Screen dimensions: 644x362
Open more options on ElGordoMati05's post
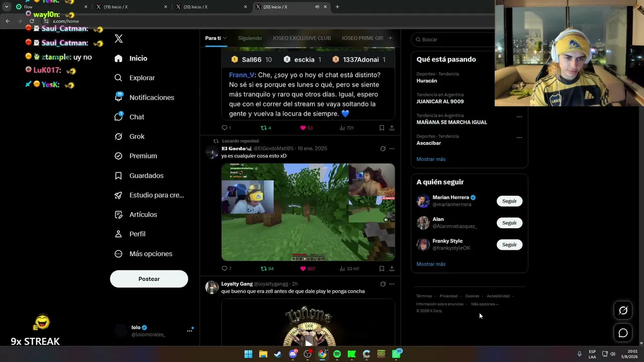point(392,149)
